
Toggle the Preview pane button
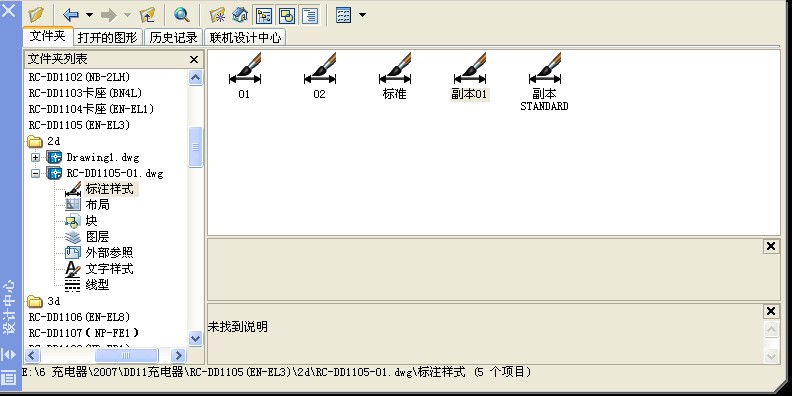pyautogui.click(x=287, y=15)
